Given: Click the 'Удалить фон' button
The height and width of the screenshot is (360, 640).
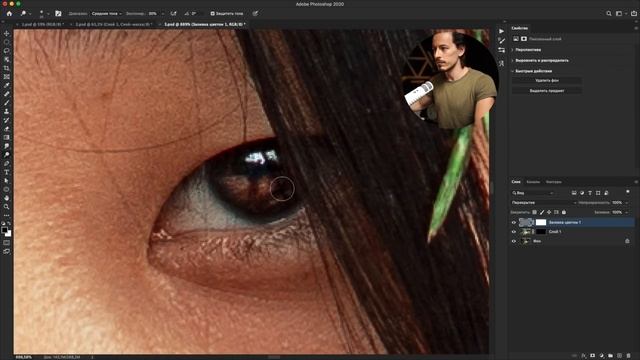Looking at the screenshot, I should click(x=547, y=80).
